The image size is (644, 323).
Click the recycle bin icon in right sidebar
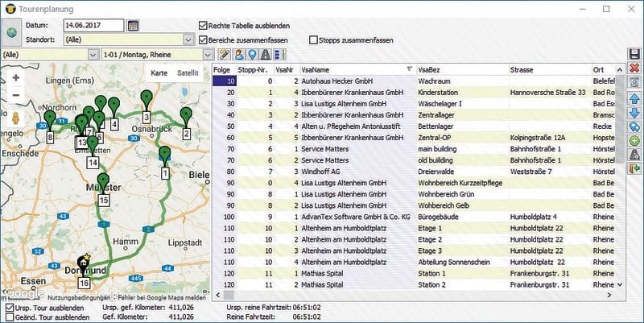pos(634,82)
